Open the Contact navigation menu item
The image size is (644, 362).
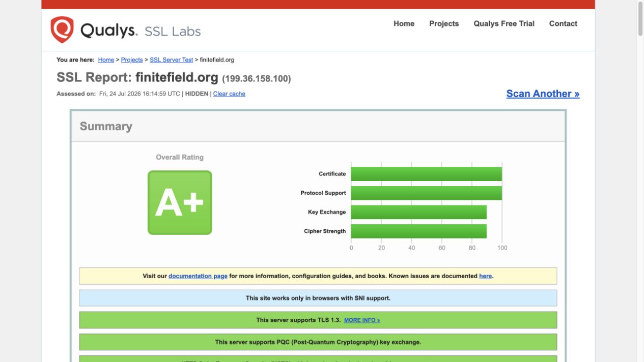(563, 23)
